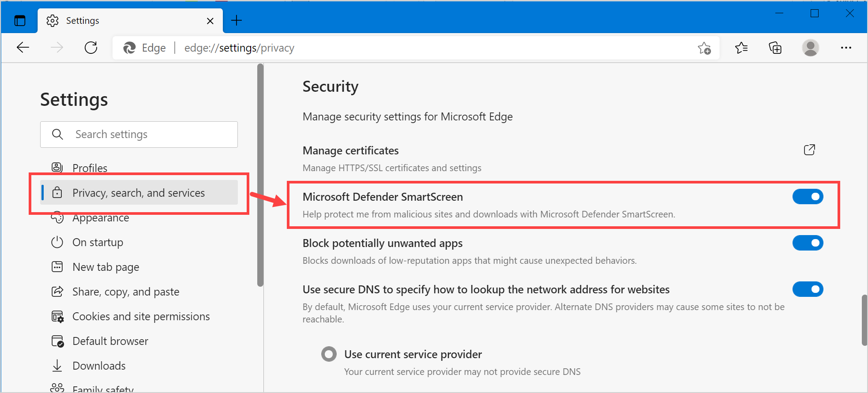
Task: Go to Cookies and site permissions
Action: coord(141,317)
